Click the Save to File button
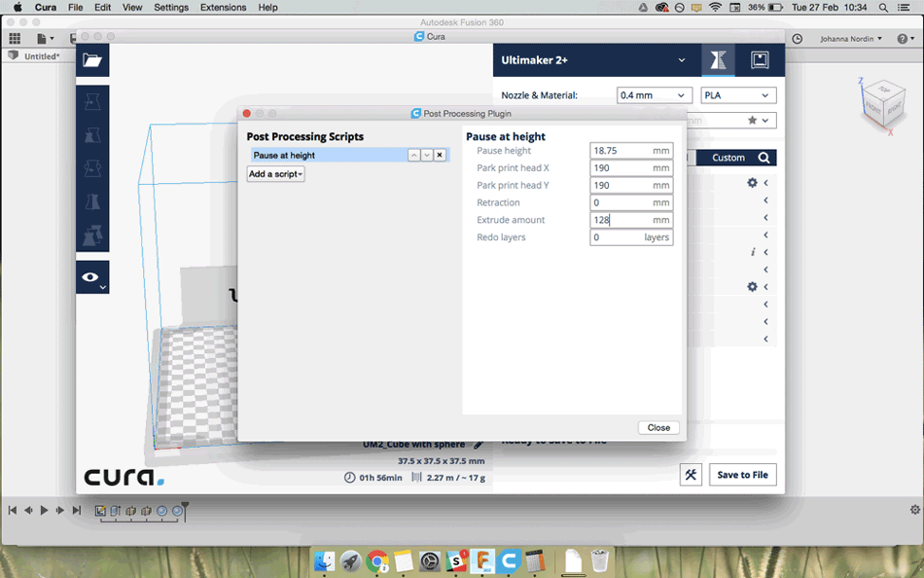 742,475
